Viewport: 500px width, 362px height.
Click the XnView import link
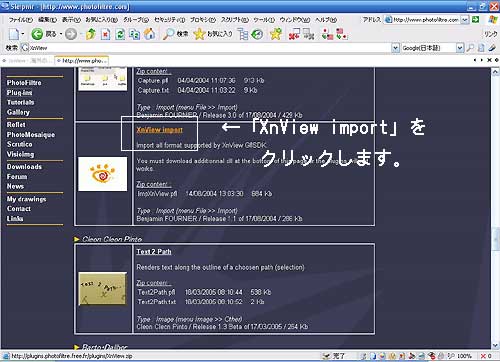pos(159,130)
